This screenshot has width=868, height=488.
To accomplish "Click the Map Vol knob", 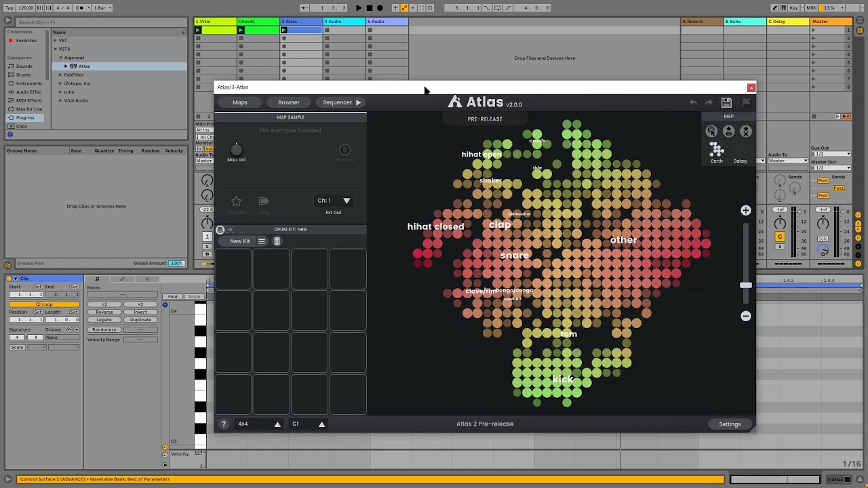I will click(236, 149).
